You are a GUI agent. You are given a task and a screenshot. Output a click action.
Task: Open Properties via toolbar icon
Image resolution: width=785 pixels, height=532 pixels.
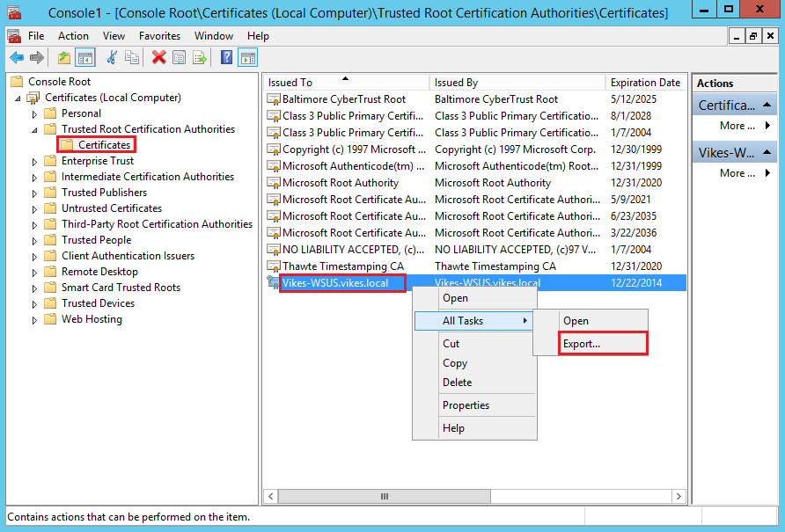179,58
